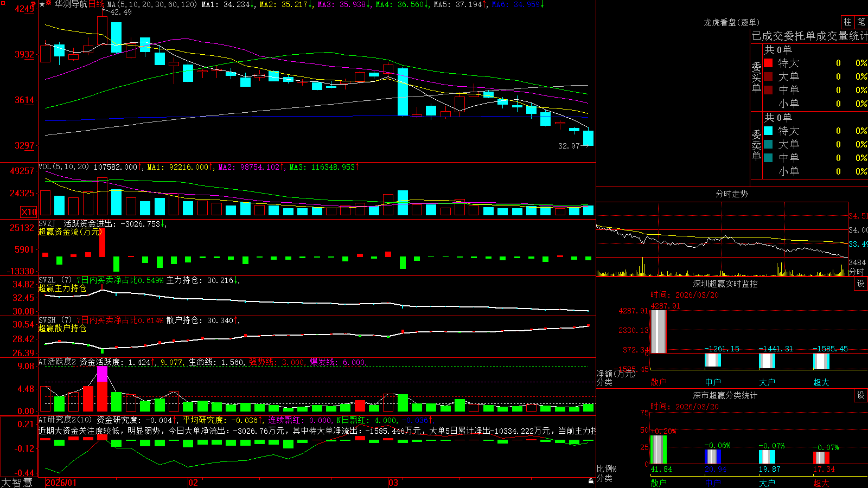868x488 pixels.
Task: Click the green 散户 bar in 深市超赢分类统计
Action: pos(658,450)
